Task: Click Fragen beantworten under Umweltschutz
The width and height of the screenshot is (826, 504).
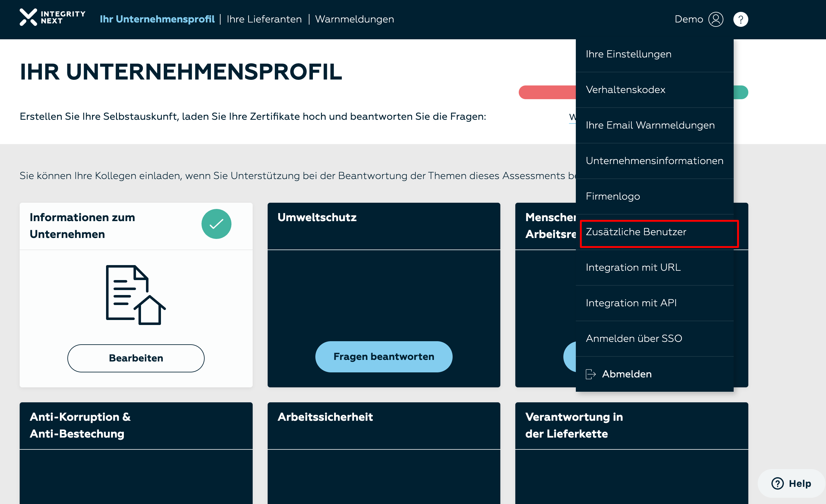Action: 383,356
